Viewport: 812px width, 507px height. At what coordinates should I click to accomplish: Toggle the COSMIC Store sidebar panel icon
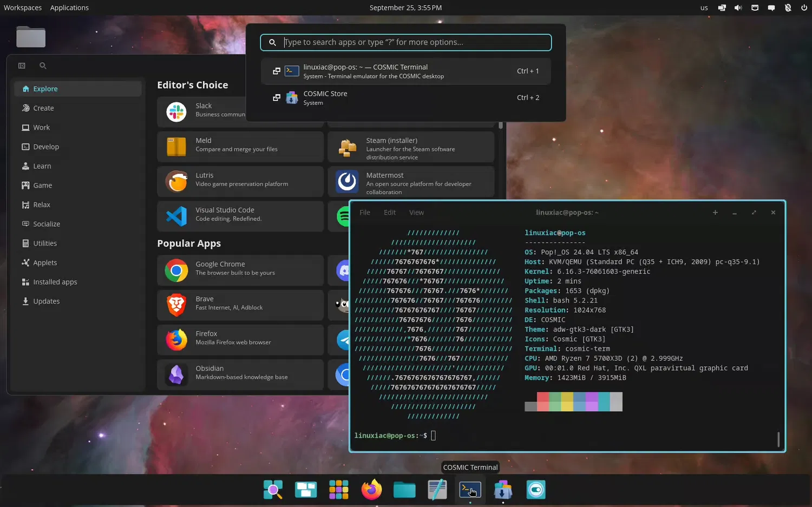(x=22, y=65)
